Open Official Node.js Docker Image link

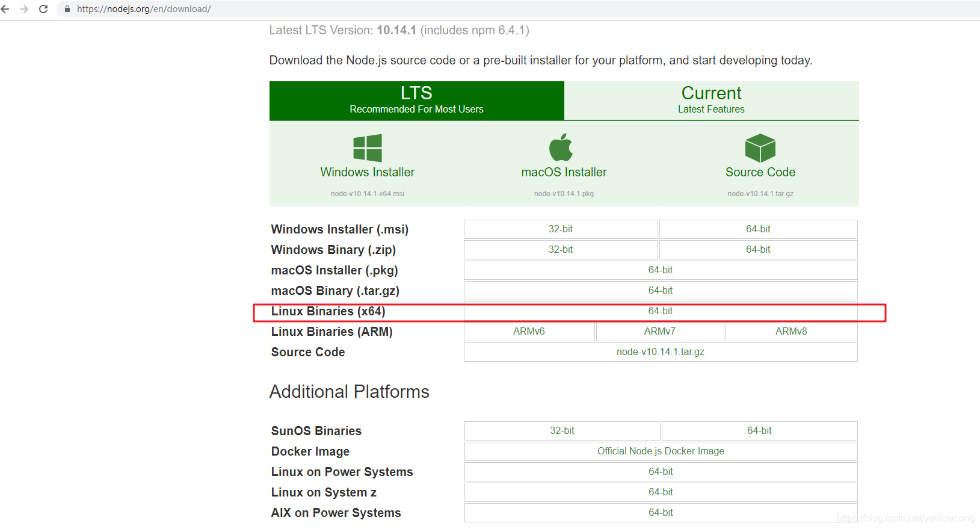coord(661,451)
